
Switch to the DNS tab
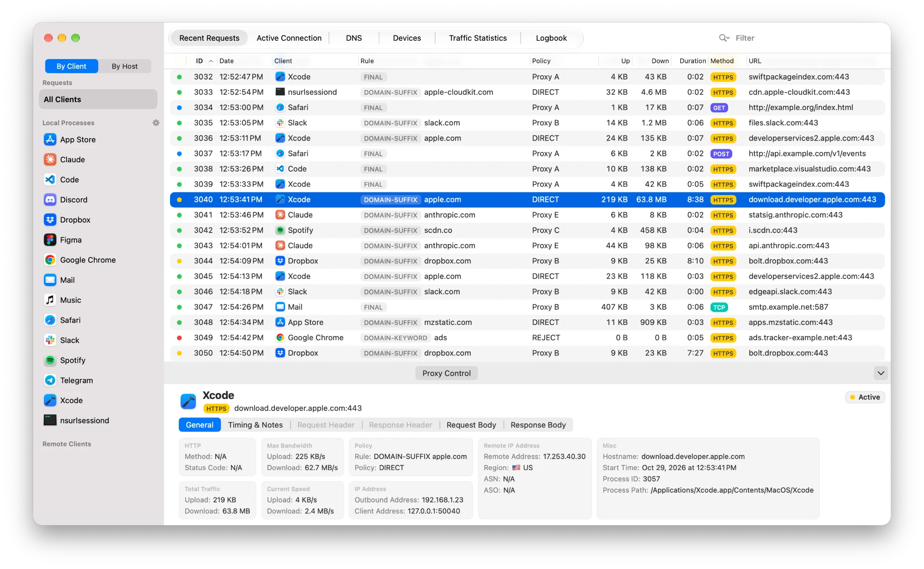click(x=354, y=38)
